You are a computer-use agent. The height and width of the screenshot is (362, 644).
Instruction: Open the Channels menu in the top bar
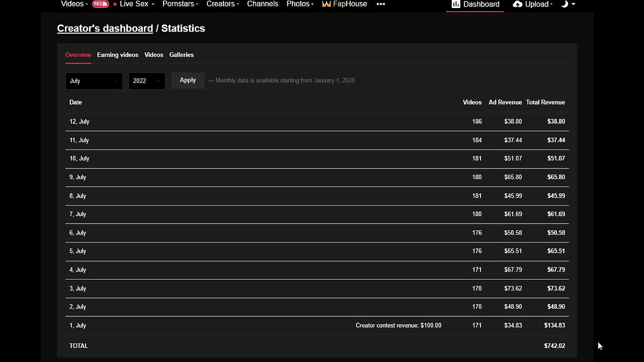(262, 4)
